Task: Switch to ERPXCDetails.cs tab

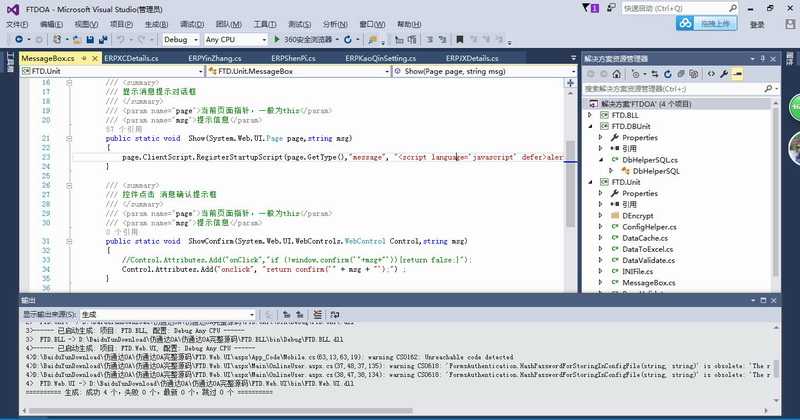Action: click(x=131, y=58)
